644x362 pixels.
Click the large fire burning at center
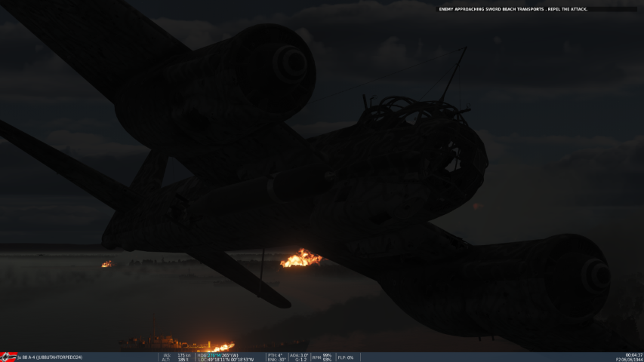click(300, 259)
